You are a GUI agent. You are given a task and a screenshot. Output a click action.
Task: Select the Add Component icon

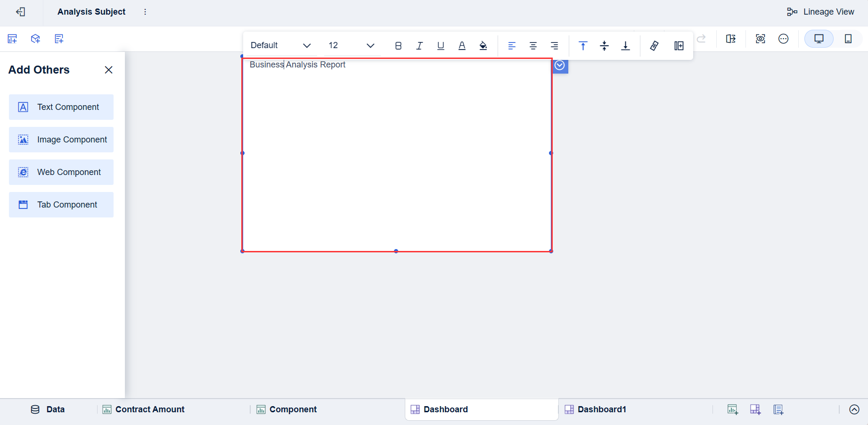click(12, 39)
